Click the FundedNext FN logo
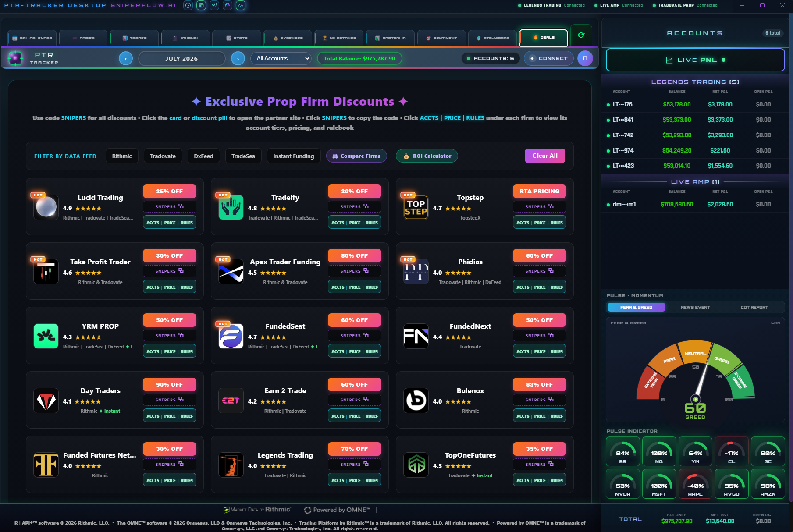The width and height of the screenshot is (793, 532). click(x=416, y=336)
